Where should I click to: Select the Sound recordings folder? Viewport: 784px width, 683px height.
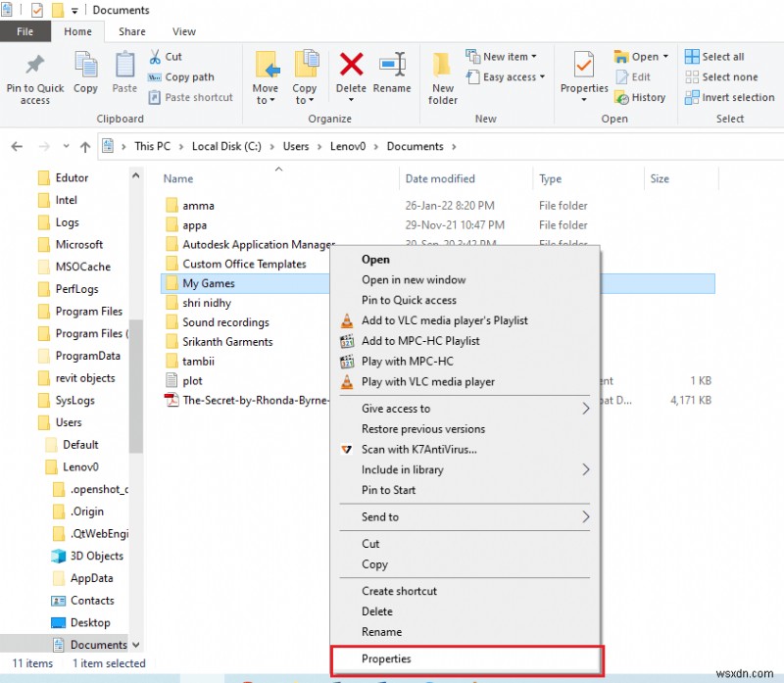click(225, 322)
